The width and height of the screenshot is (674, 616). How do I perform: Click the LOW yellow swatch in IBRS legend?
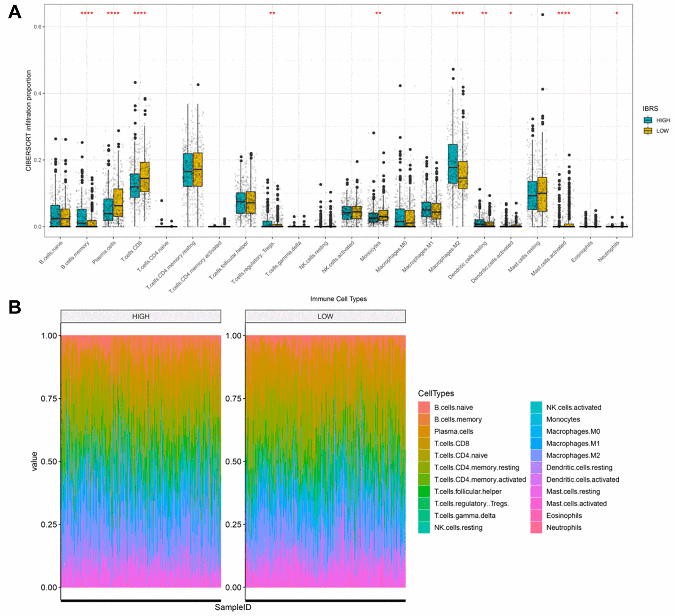pyautogui.click(x=647, y=131)
